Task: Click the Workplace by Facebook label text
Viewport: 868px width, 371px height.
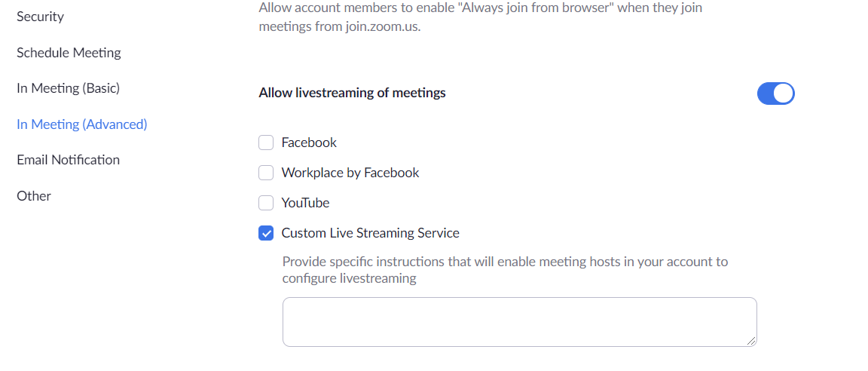Action: [x=350, y=173]
